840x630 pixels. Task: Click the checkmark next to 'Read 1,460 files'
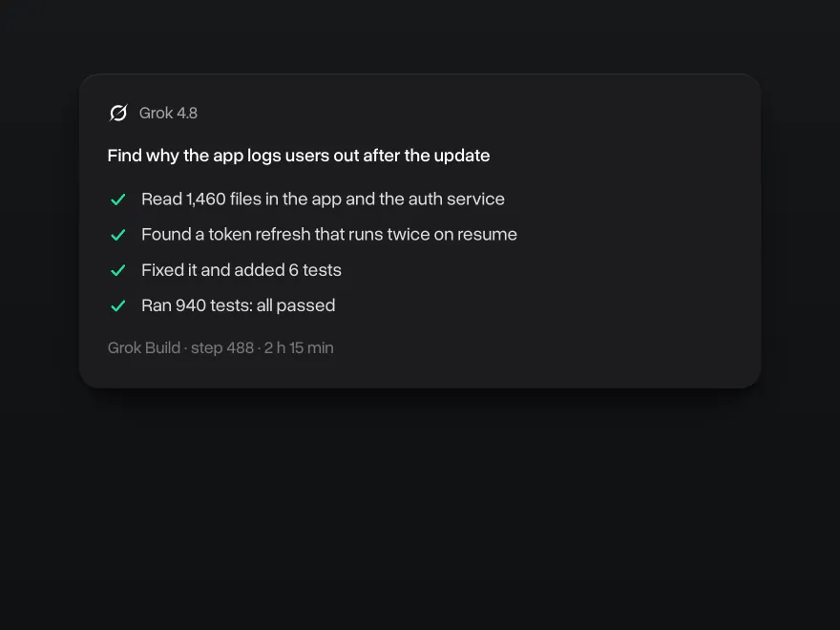point(117,199)
